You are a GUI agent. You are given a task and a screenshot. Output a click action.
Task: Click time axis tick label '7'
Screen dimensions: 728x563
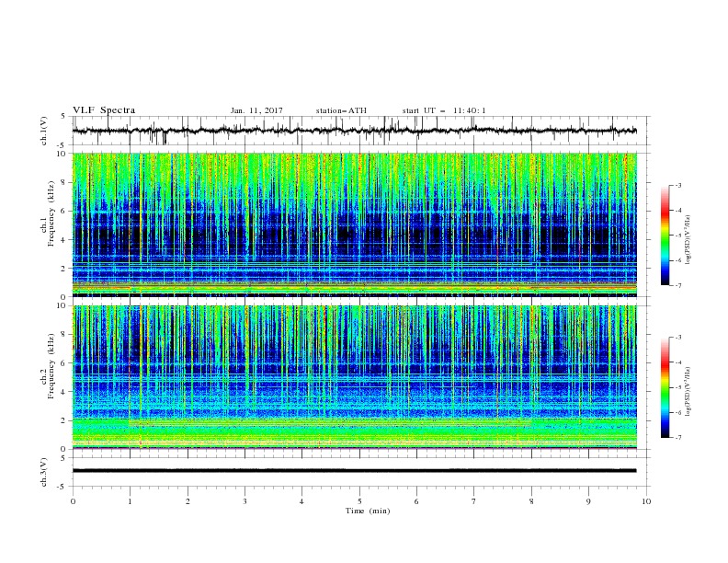pyautogui.click(x=474, y=501)
